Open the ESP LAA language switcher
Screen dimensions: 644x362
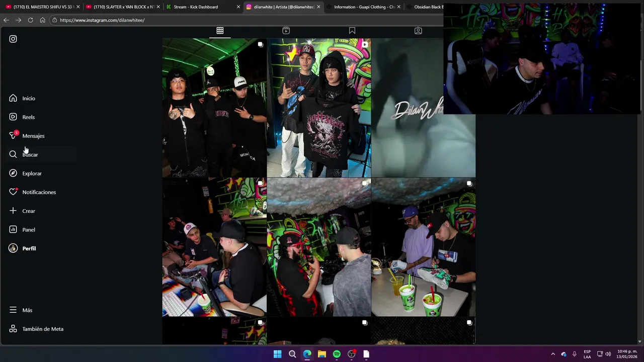(x=587, y=354)
